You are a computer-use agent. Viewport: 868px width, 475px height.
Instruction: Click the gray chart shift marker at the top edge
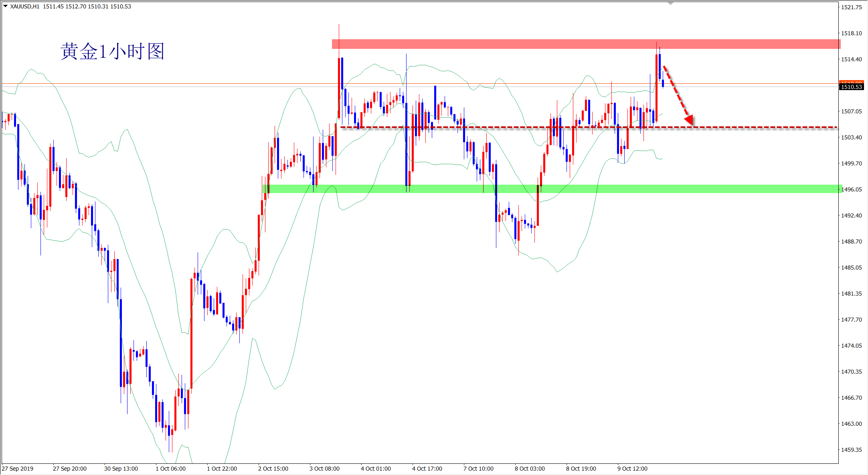click(670, 3)
